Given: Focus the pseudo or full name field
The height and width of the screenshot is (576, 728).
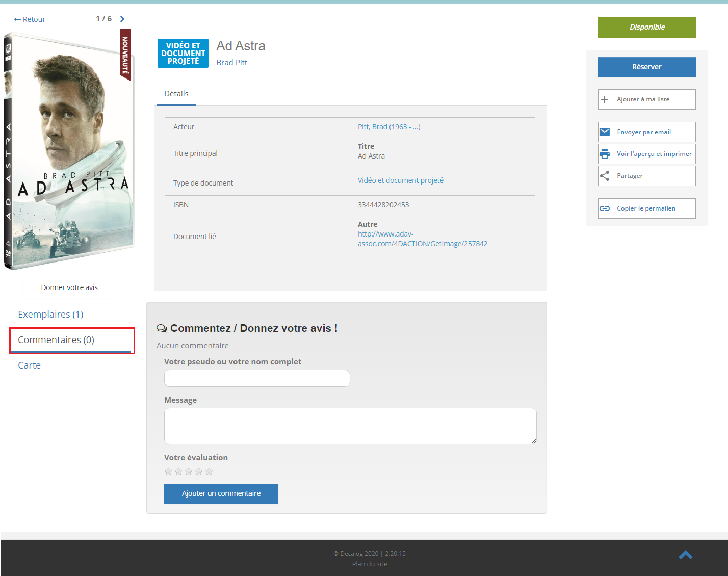Looking at the screenshot, I should click(x=257, y=378).
